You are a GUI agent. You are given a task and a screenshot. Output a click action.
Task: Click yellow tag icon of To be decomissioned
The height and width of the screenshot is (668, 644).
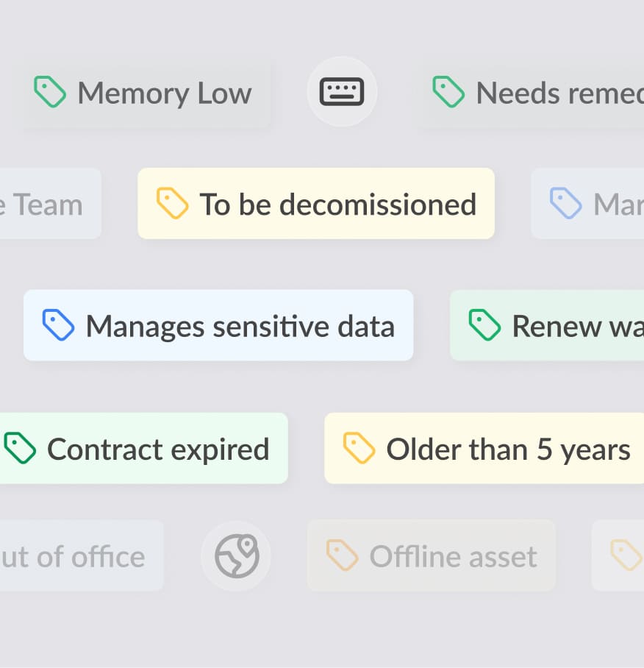pyautogui.click(x=172, y=203)
